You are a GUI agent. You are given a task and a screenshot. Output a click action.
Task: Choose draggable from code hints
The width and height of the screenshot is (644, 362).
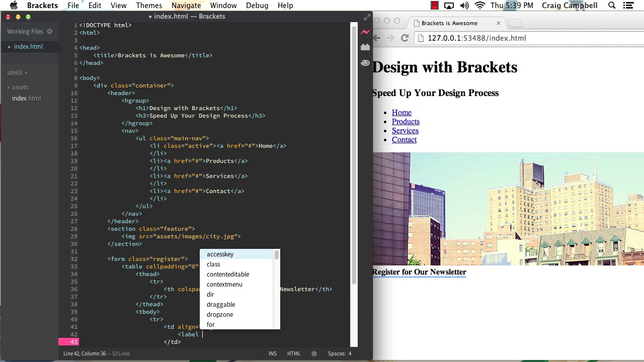pyautogui.click(x=237, y=305)
